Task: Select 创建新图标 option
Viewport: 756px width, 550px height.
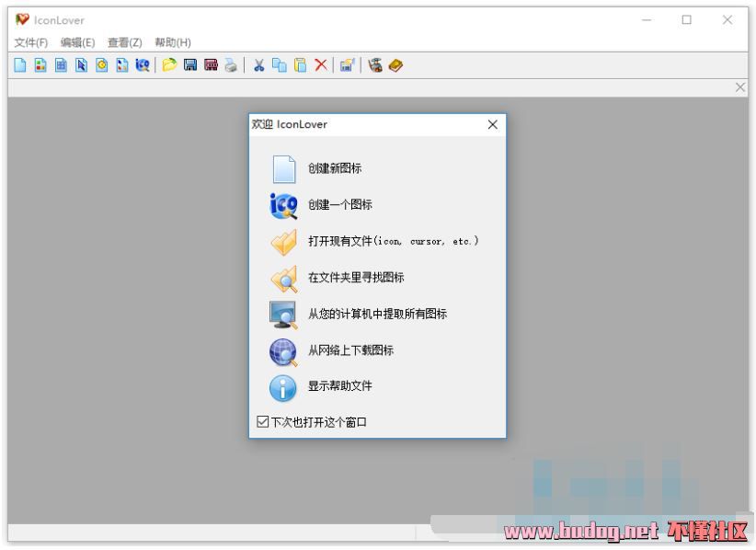Action: pos(335,168)
